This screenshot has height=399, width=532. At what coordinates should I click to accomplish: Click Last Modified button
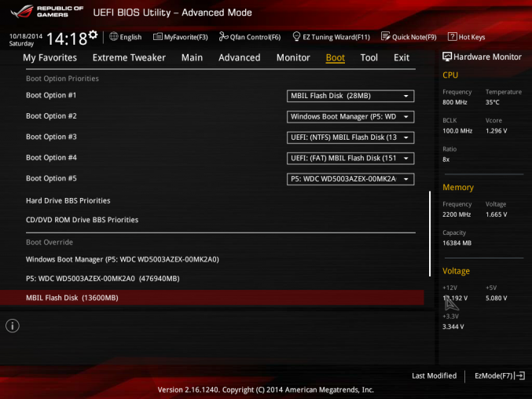tap(435, 375)
